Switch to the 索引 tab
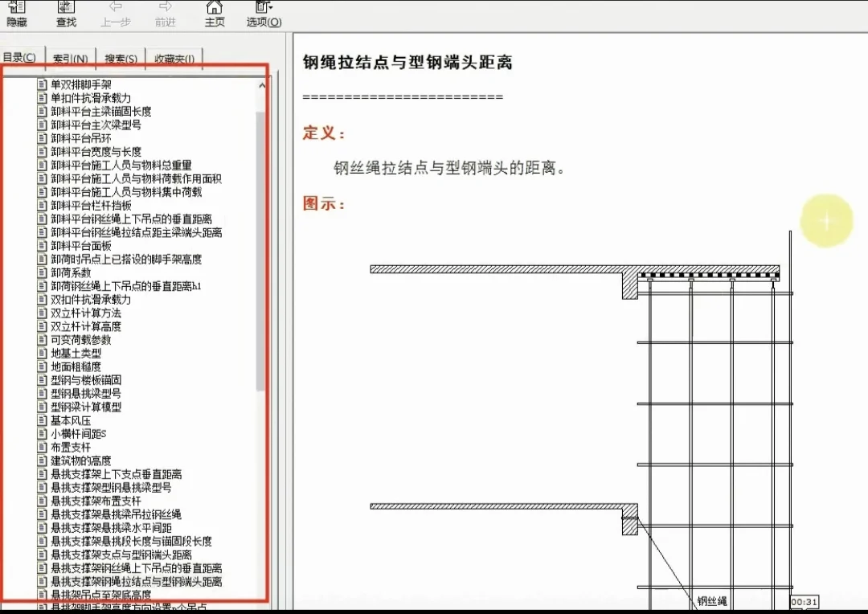868x614 pixels. [x=71, y=58]
